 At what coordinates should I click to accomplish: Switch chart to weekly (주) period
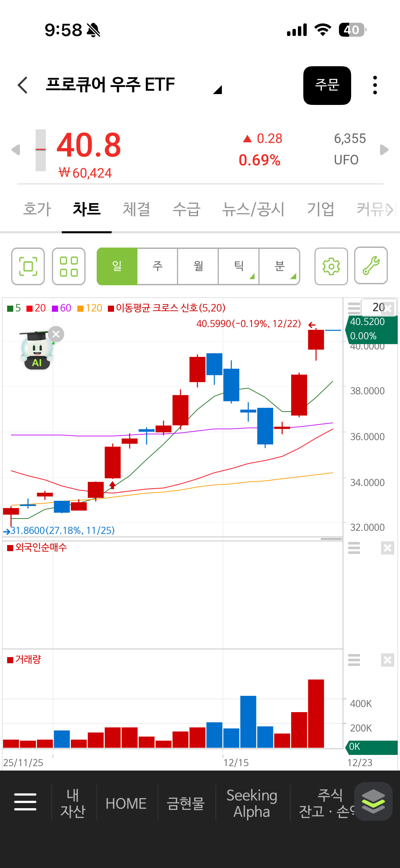[x=157, y=266]
